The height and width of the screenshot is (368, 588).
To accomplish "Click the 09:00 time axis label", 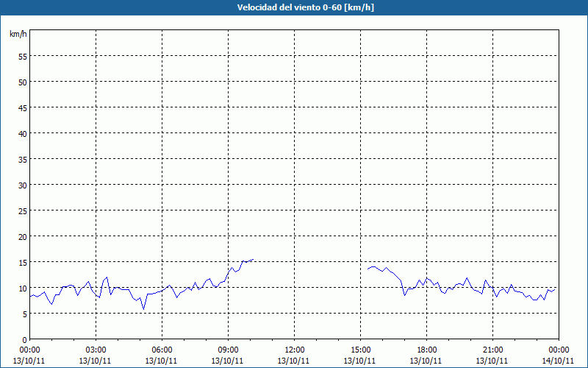I will click(228, 350).
